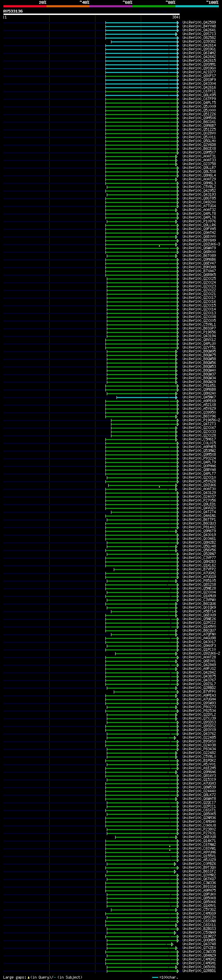The height and width of the screenshot is (980, 222).
Task: Open hit UniRef100_C5H617
Action: 199,439
